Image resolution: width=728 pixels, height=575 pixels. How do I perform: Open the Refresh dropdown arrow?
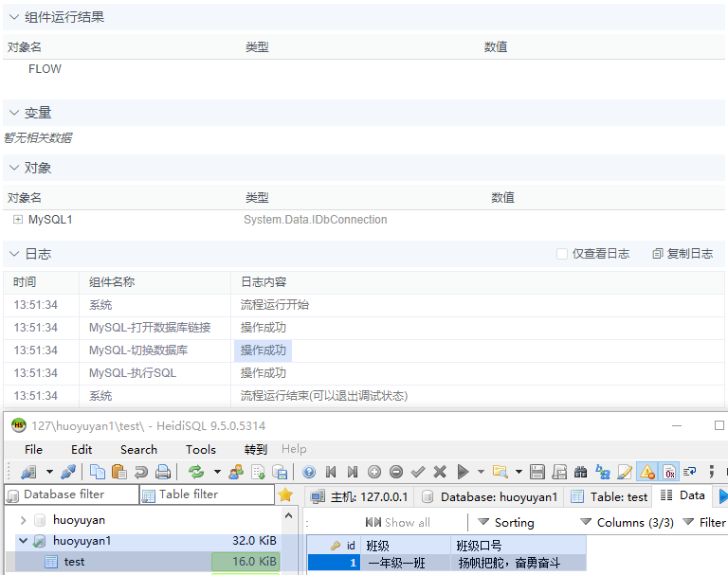pyautogui.click(x=217, y=472)
